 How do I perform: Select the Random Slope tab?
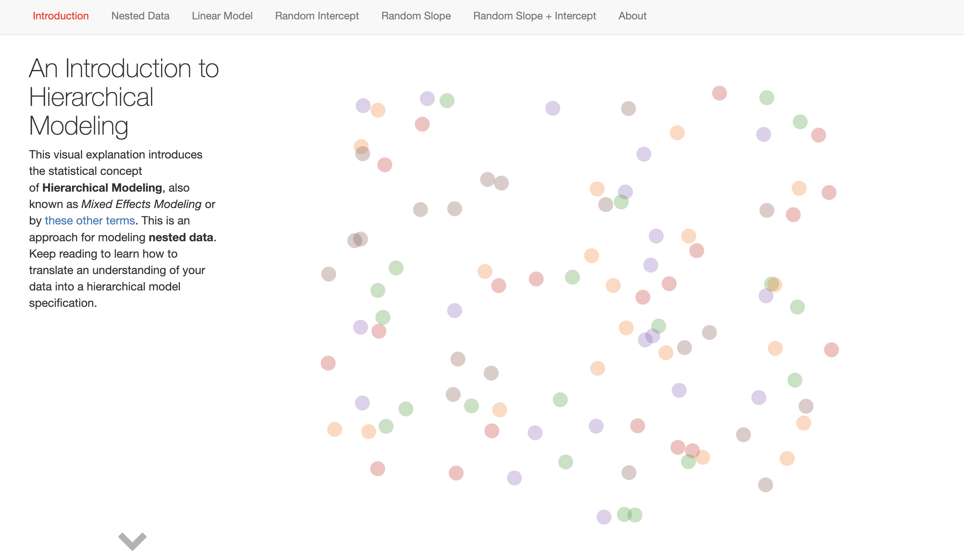(x=416, y=16)
